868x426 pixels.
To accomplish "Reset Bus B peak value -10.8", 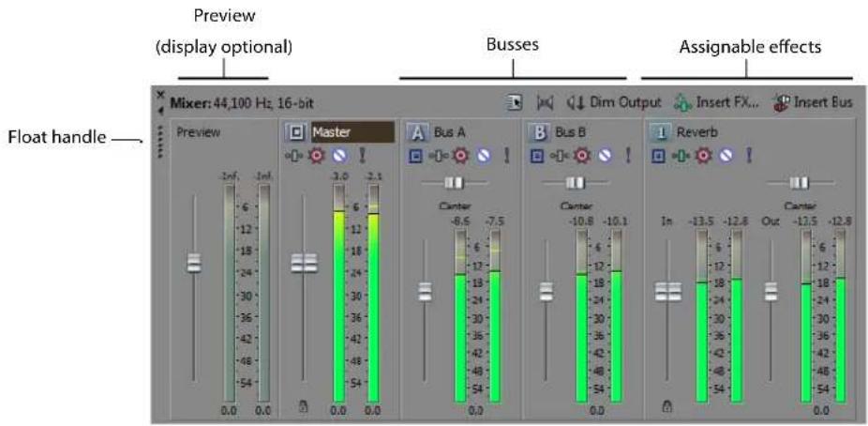I will click(x=582, y=221).
